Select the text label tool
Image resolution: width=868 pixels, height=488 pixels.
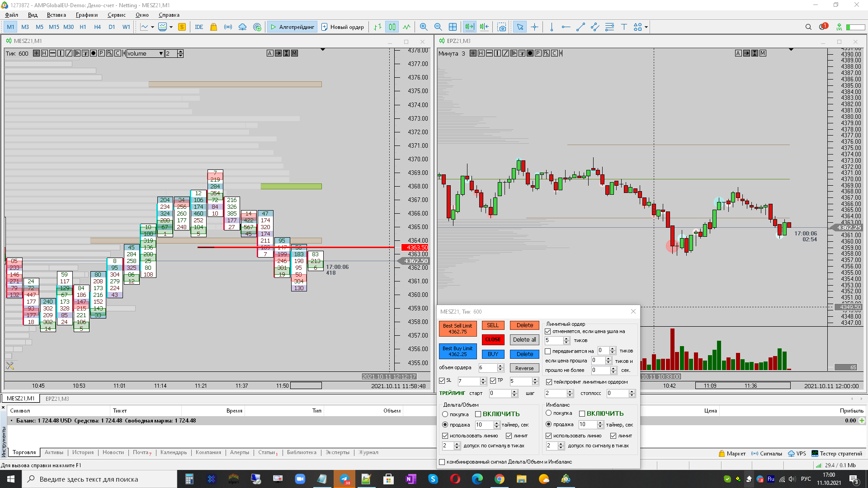coord(624,27)
